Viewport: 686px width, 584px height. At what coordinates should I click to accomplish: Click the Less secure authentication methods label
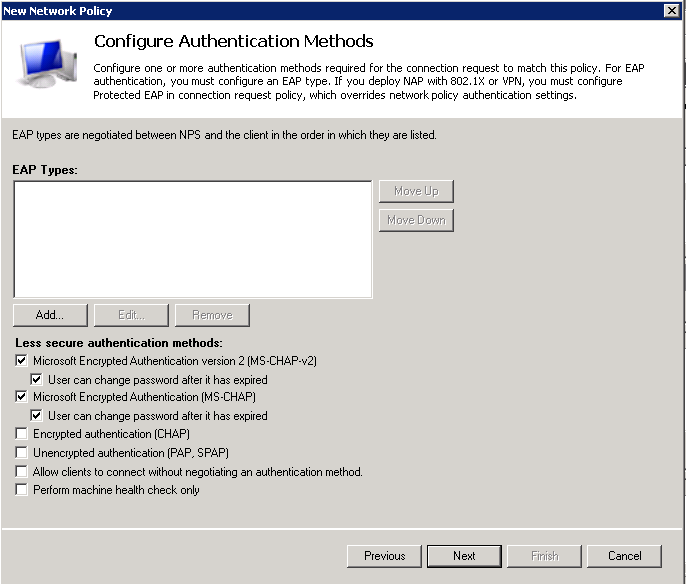(x=119, y=343)
